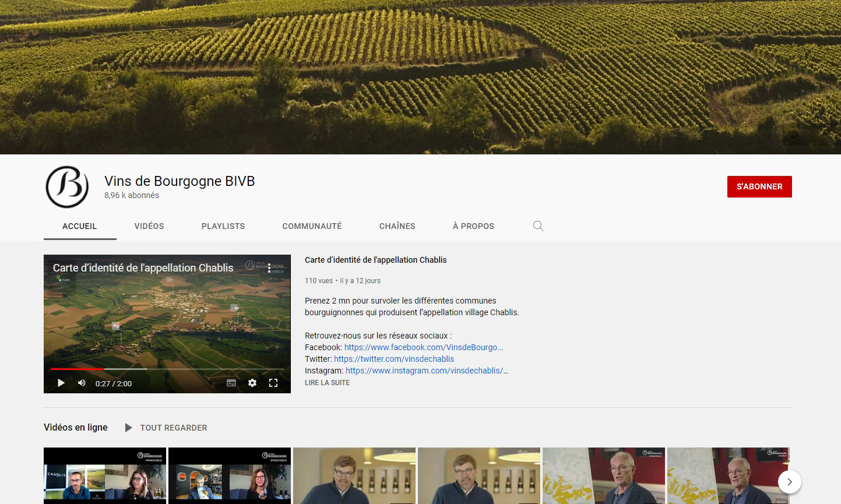
Task: Click the Bourgogne logo watermark in video
Action: click(x=265, y=267)
